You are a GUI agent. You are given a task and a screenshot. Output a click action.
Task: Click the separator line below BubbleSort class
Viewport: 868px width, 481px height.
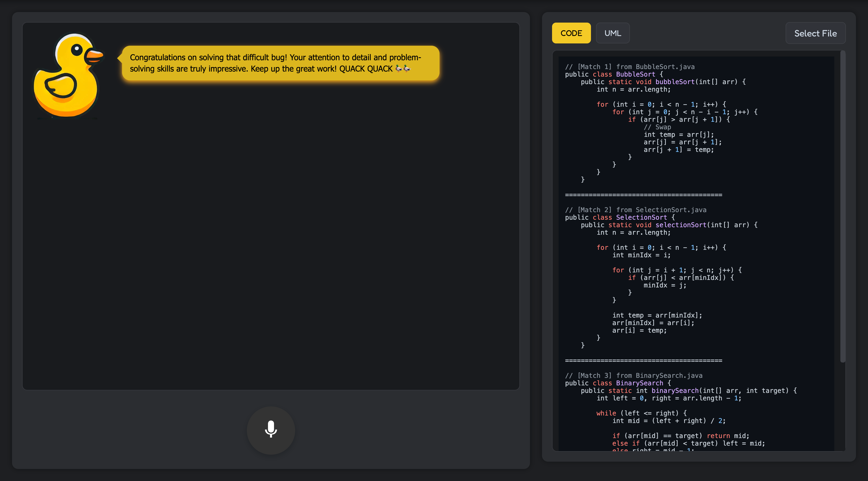click(643, 195)
